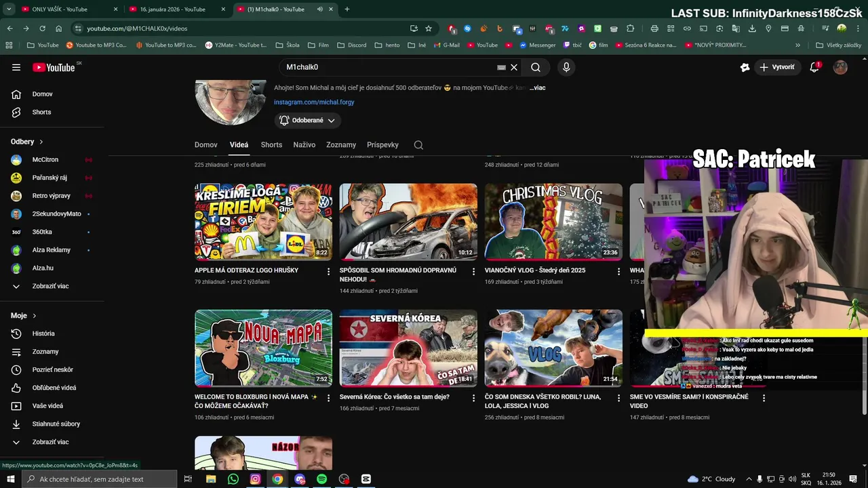Open options for Severná Kórea video
Image resolution: width=868 pixels, height=488 pixels.
[x=474, y=398]
